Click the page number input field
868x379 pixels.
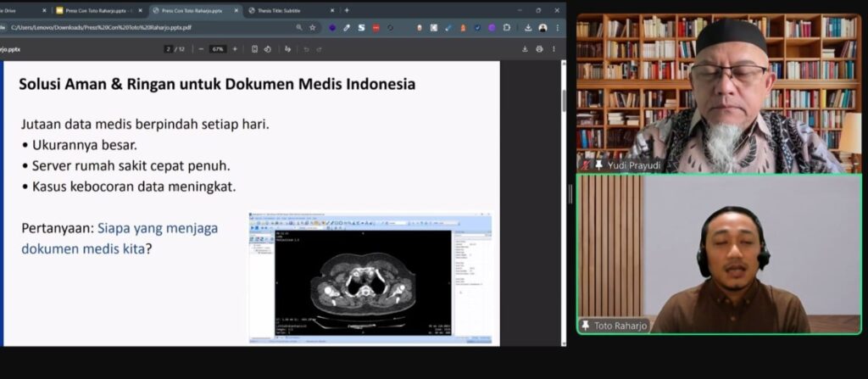tap(169, 49)
